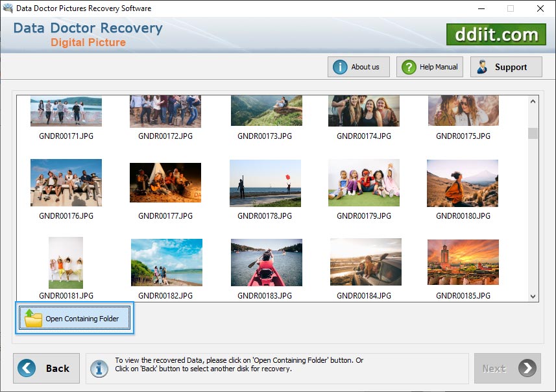The width and height of the screenshot is (556, 392).
Task: Click the Open Containing Folder button
Action: click(x=75, y=319)
